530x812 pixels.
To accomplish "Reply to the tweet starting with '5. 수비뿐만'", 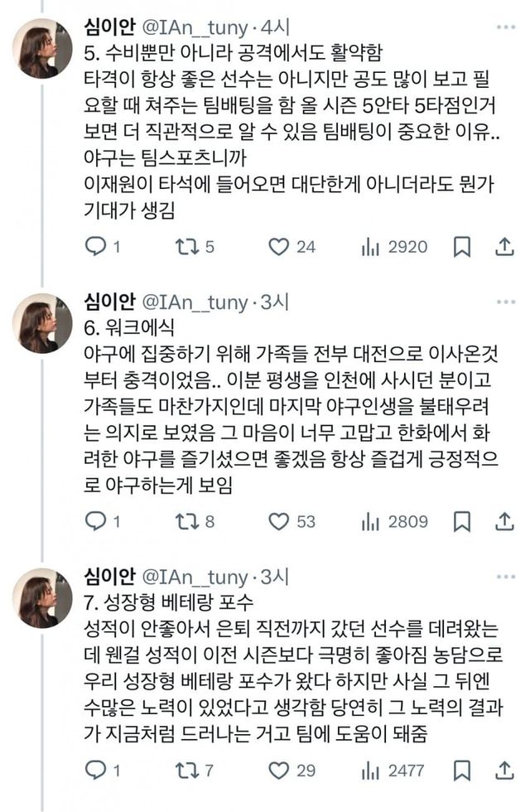I will 96,246.
